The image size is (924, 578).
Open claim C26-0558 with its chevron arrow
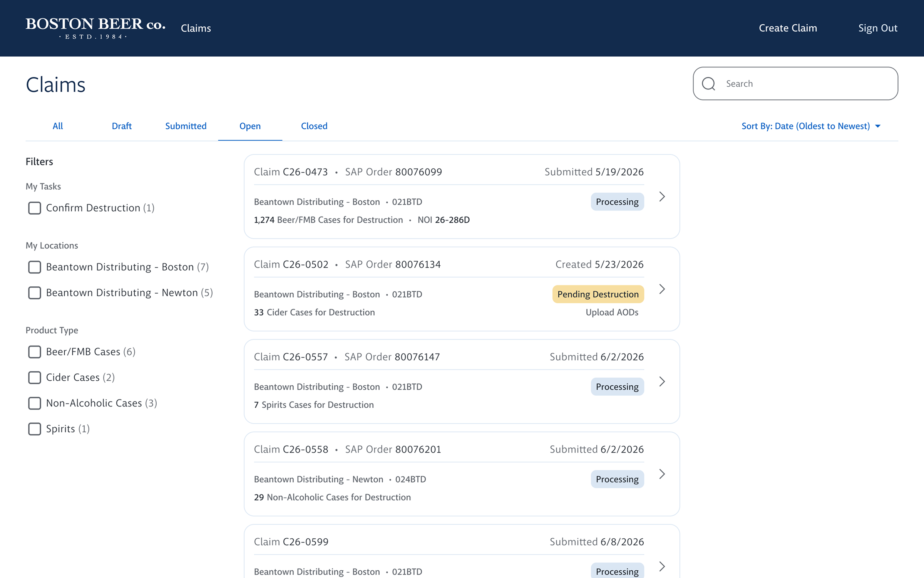662,474
